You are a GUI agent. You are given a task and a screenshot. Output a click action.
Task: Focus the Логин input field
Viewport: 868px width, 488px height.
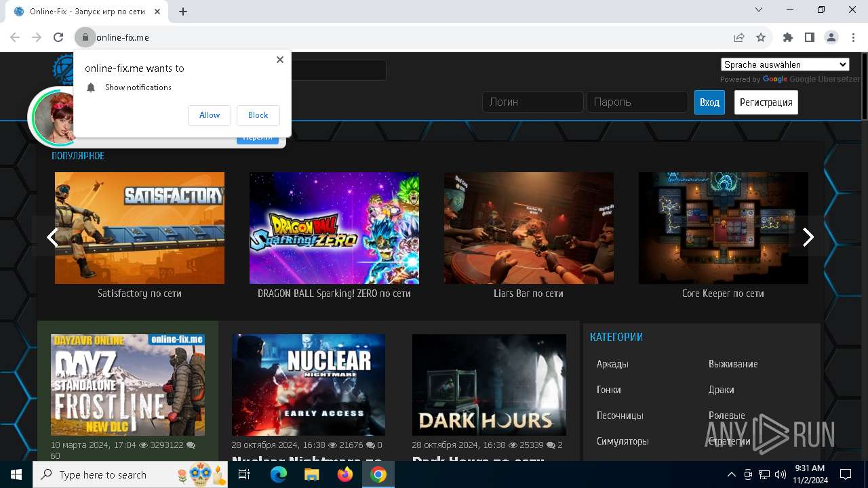pyautogui.click(x=533, y=102)
